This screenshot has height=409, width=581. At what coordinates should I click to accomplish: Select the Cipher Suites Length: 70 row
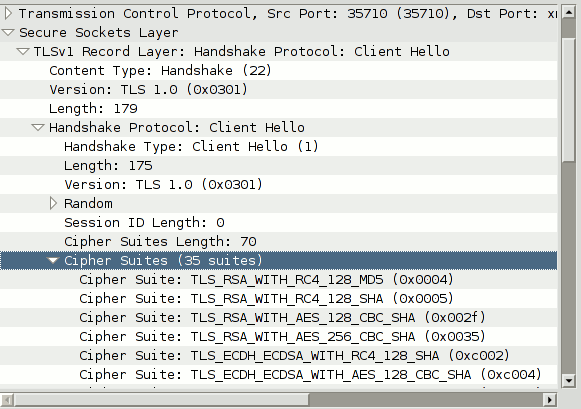point(278,242)
